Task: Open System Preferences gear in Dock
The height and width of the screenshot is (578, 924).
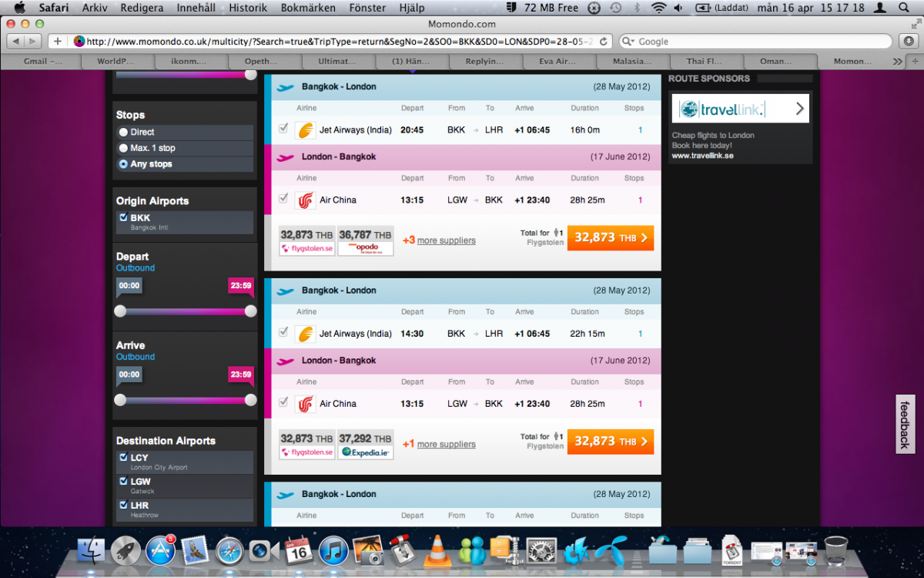Action: point(541,550)
